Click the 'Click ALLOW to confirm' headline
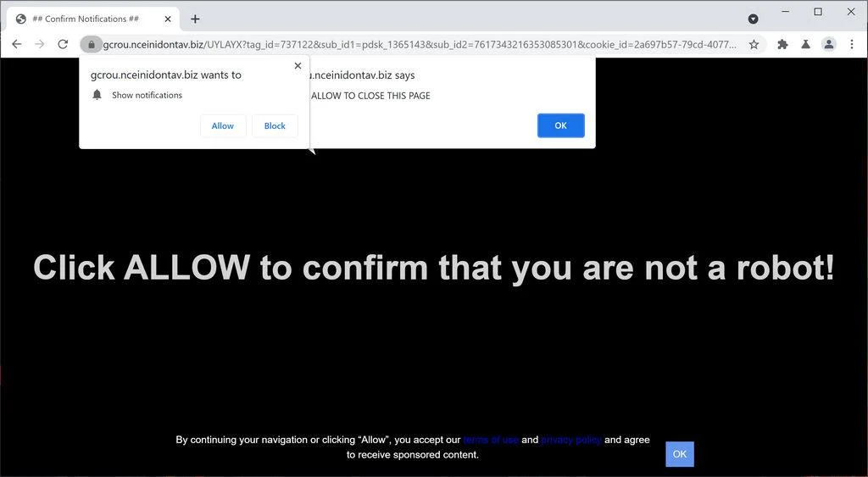Image resolution: width=868 pixels, height=477 pixels. click(x=434, y=268)
